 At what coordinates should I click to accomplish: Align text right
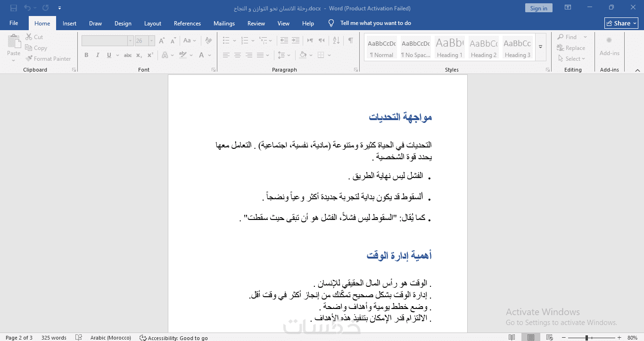(x=249, y=55)
